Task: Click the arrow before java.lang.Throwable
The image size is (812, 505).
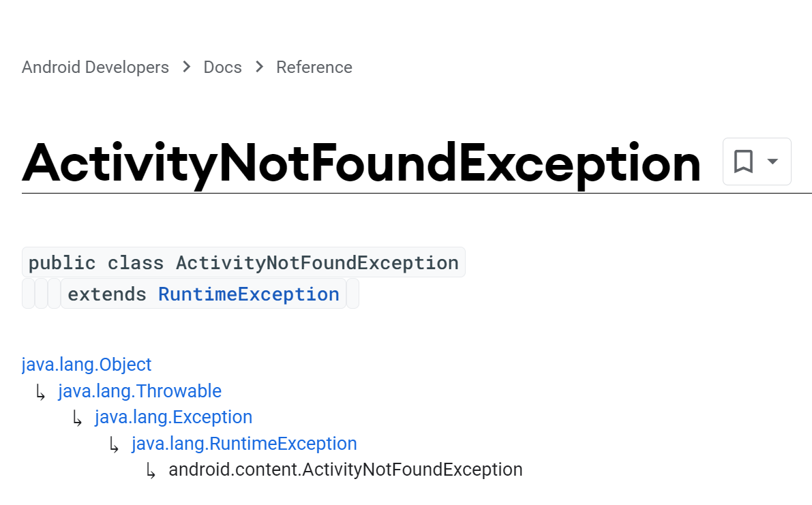Action: point(40,392)
